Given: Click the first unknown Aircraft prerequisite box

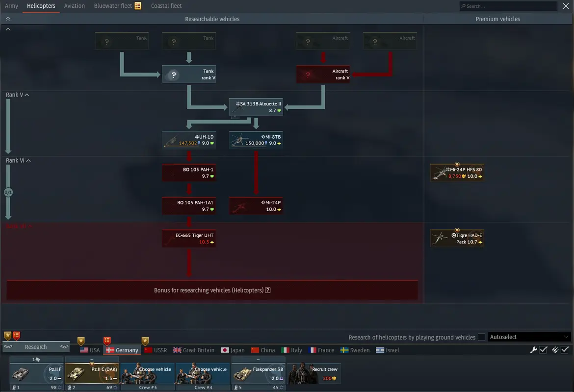Looking at the screenshot, I should (323, 41).
